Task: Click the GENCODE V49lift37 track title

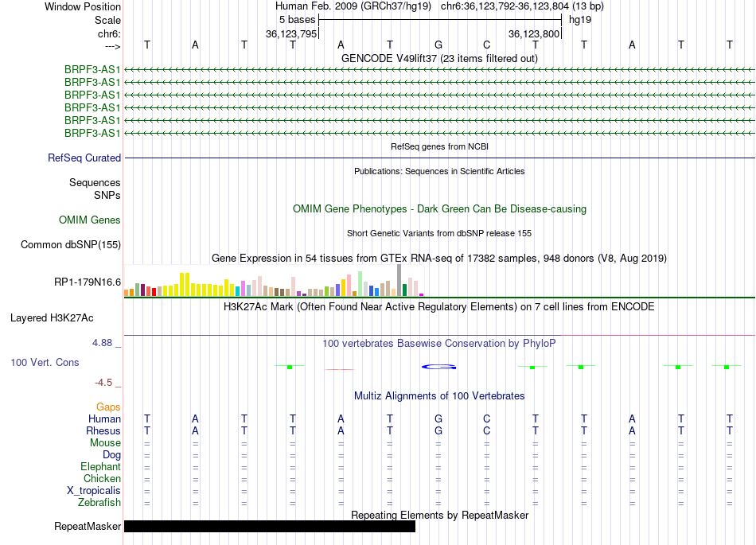Action: pyautogui.click(x=440, y=58)
